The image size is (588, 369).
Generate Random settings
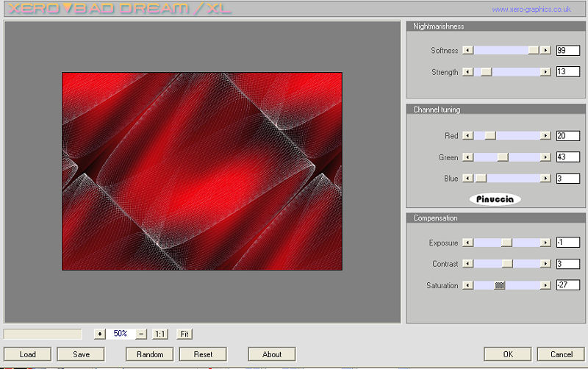click(150, 354)
